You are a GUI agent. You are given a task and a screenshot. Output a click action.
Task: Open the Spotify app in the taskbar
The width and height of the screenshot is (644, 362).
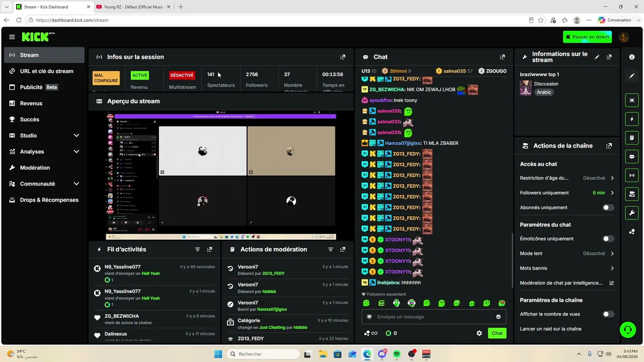(x=397, y=354)
